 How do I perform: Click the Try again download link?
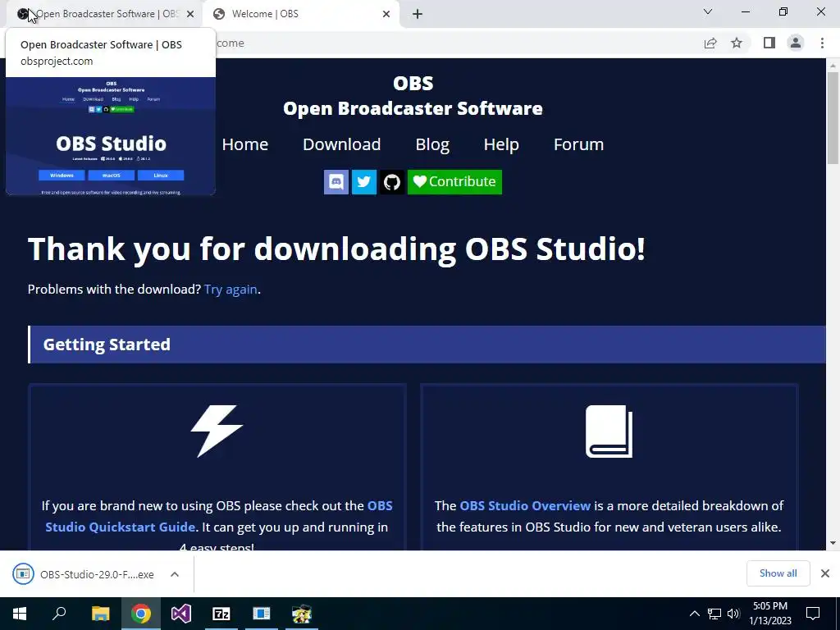231,290
